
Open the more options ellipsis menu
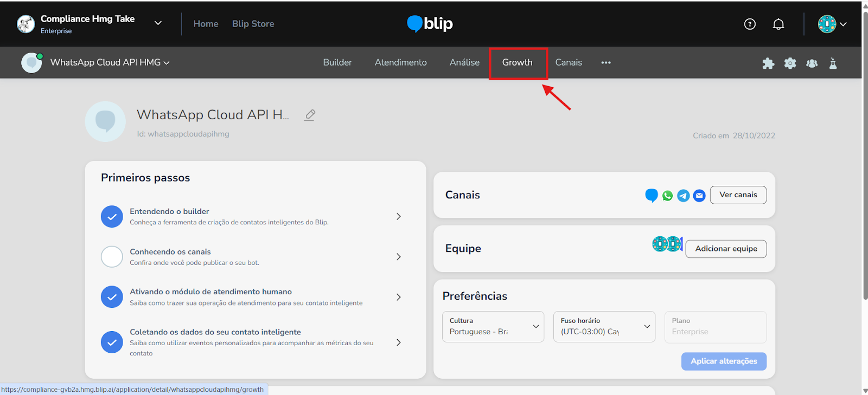606,63
